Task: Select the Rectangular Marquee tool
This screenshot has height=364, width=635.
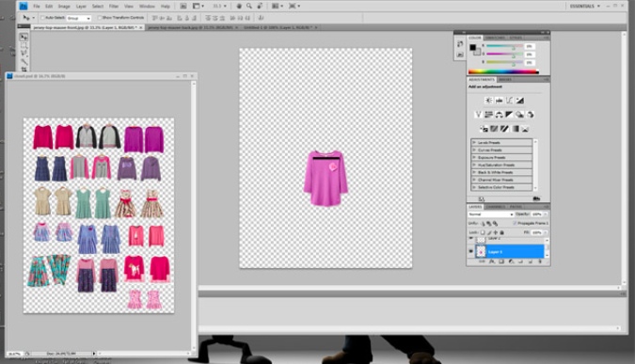Action: pyautogui.click(x=24, y=45)
